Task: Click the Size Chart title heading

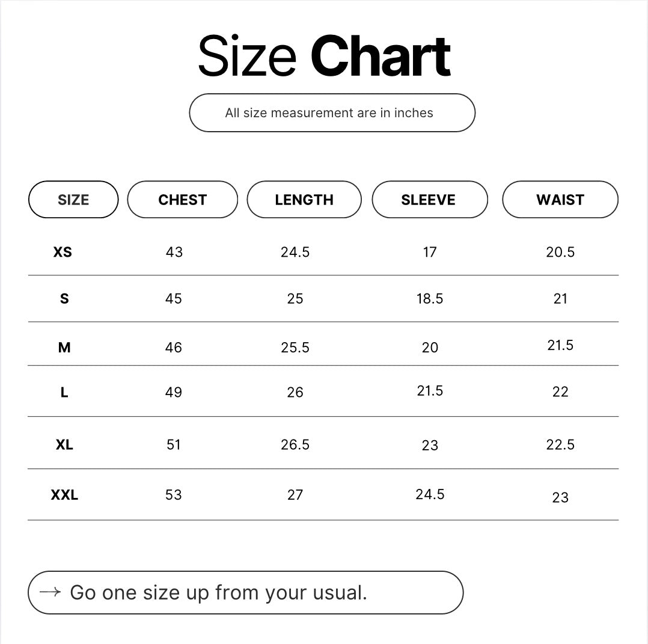Action: [x=324, y=57]
